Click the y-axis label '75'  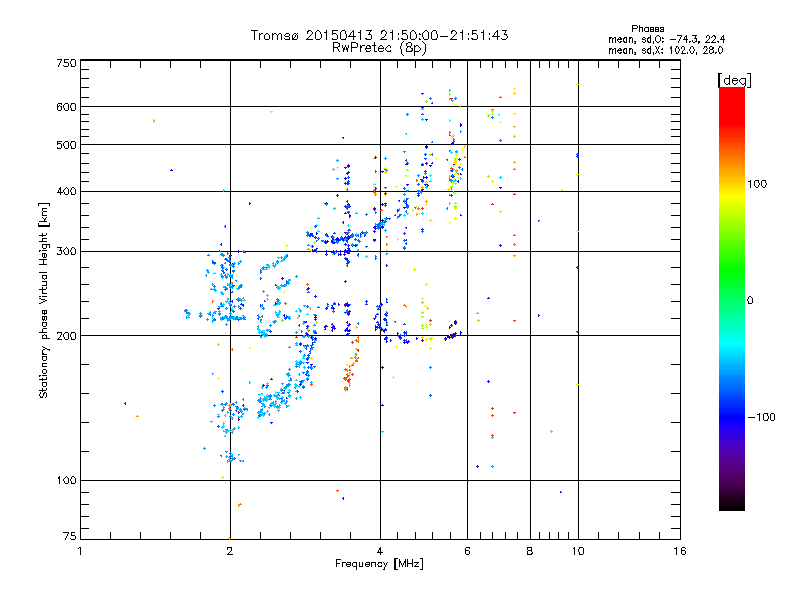click(70, 536)
